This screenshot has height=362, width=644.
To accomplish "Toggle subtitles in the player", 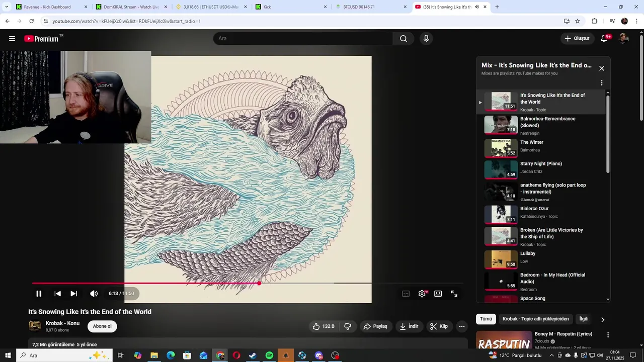I will pos(406,294).
